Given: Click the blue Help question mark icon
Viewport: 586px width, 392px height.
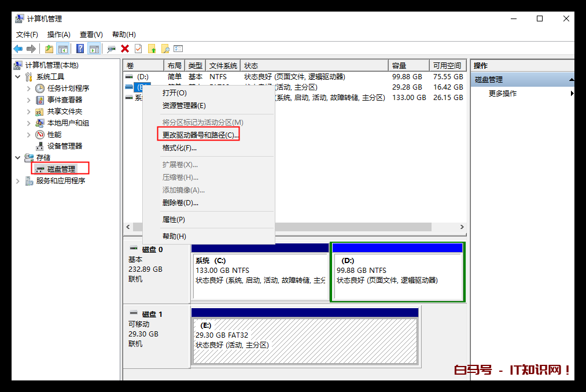Looking at the screenshot, I should [x=80, y=49].
